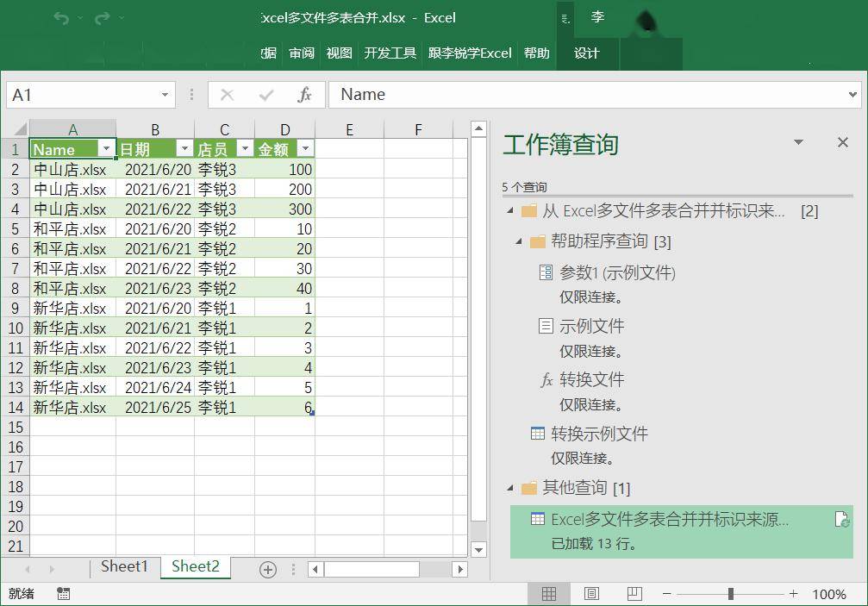Select column E header
Image resolution: width=868 pixels, height=606 pixels.
pos(349,129)
